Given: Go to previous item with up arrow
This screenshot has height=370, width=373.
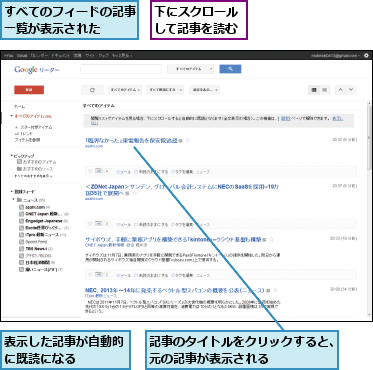Looking at the screenshot, I should [340, 90].
